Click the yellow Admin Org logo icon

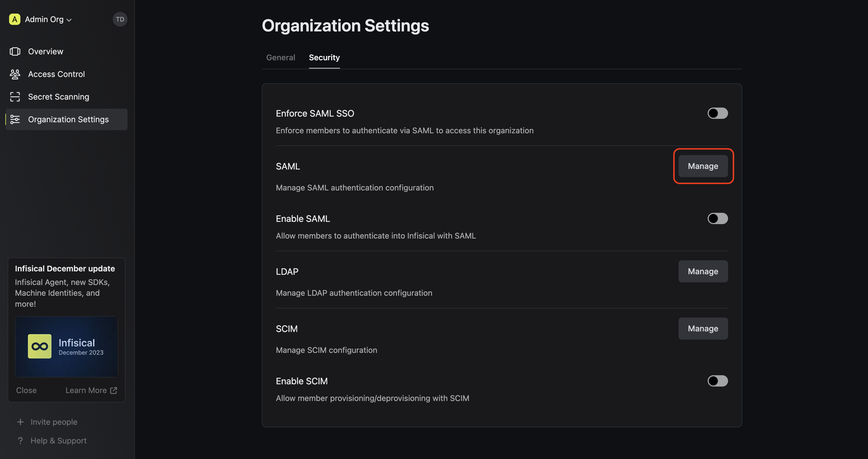click(x=14, y=19)
